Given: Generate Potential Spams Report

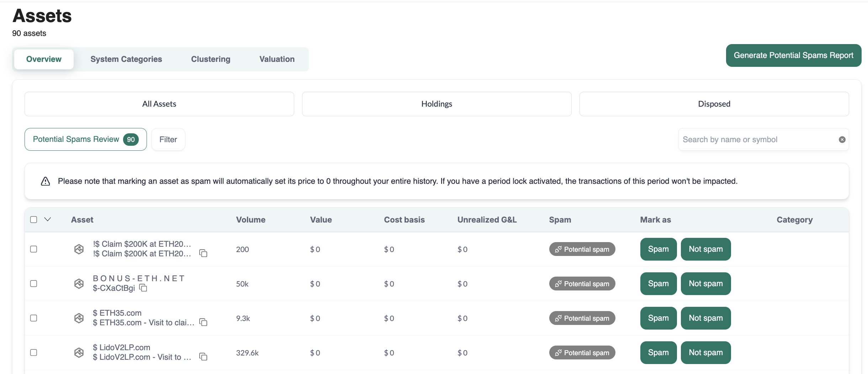Looking at the screenshot, I should [793, 55].
